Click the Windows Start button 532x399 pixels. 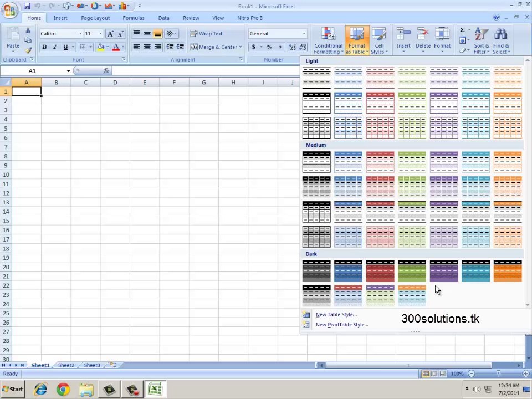coord(13,389)
